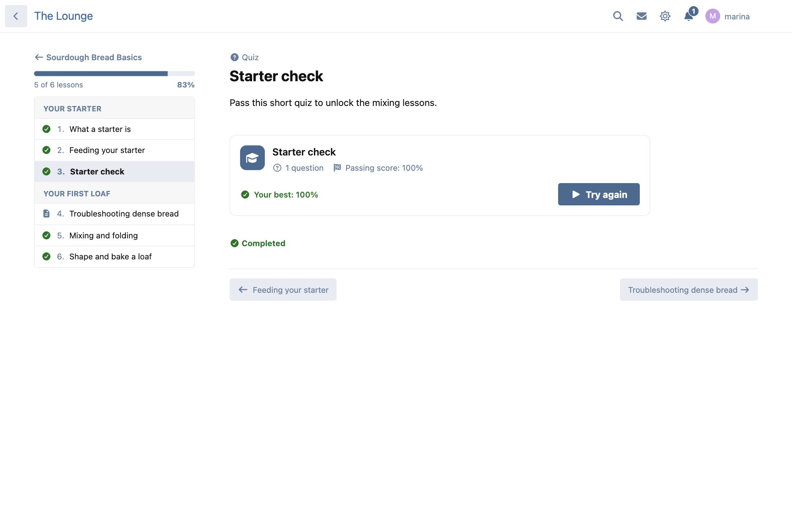Image resolution: width=792 pixels, height=532 pixels.
Task: Click the question mark Quiz type icon
Action: click(234, 57)
